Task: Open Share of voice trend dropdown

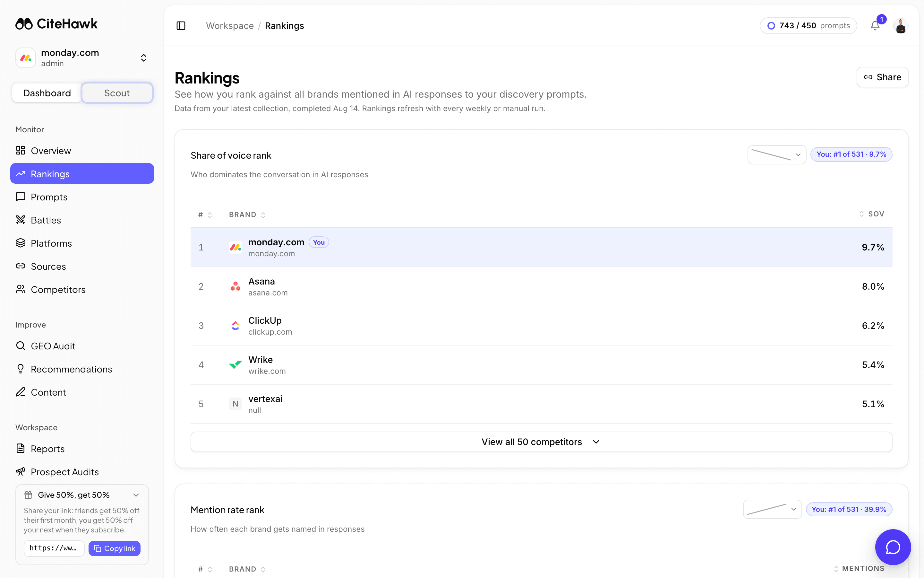Action: click(777, 154)
